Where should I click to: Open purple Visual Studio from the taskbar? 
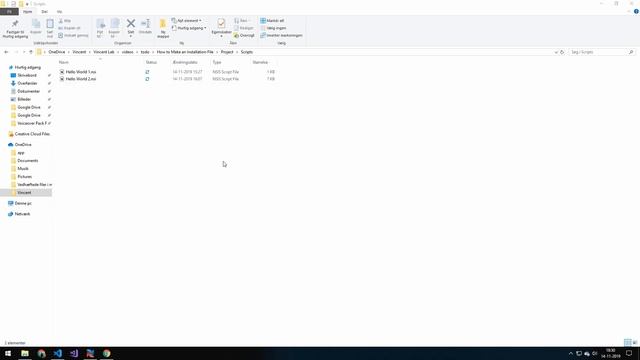[74, 353]
